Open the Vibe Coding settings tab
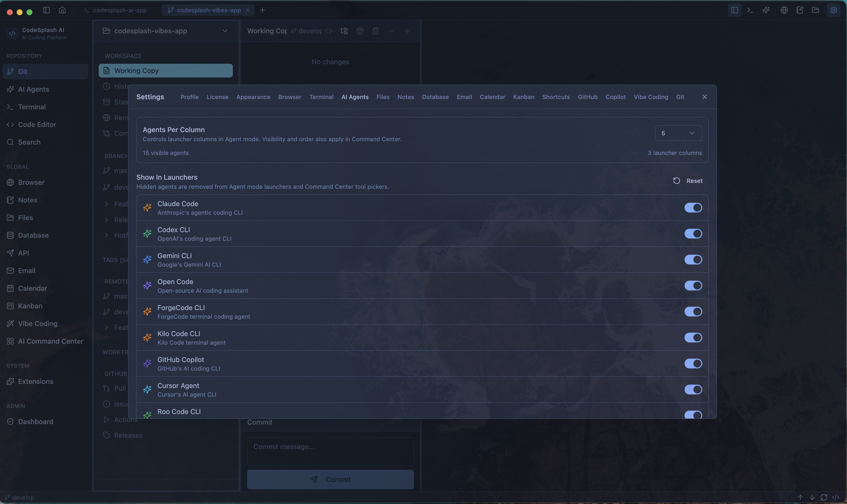847x504 pixels. point(650,97)
